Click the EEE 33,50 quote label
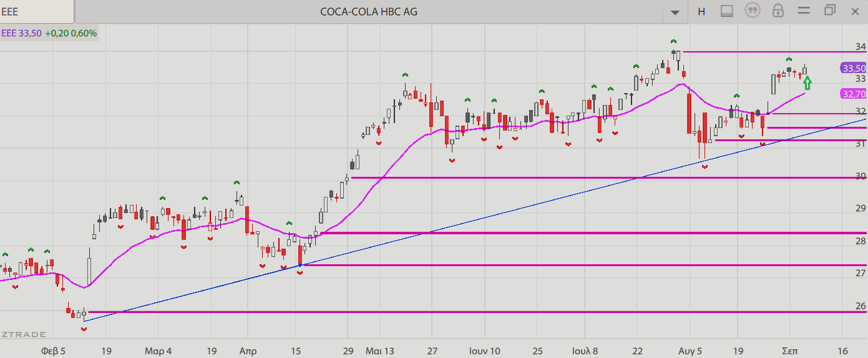Screen dimensions: 868x358 (22, 33)
